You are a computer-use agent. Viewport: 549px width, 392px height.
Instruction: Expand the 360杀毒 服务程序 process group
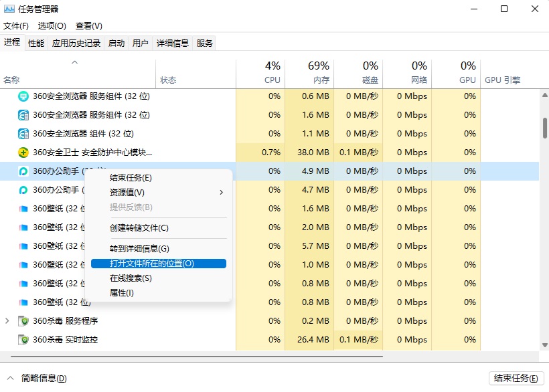[x=7, y=320]
